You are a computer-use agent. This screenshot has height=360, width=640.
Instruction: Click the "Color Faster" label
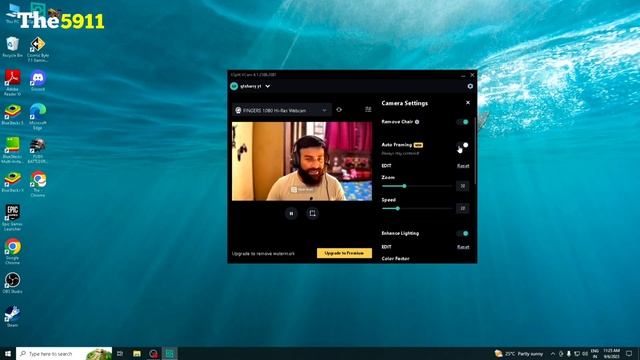pyautogui.click(x=396, y=258)
